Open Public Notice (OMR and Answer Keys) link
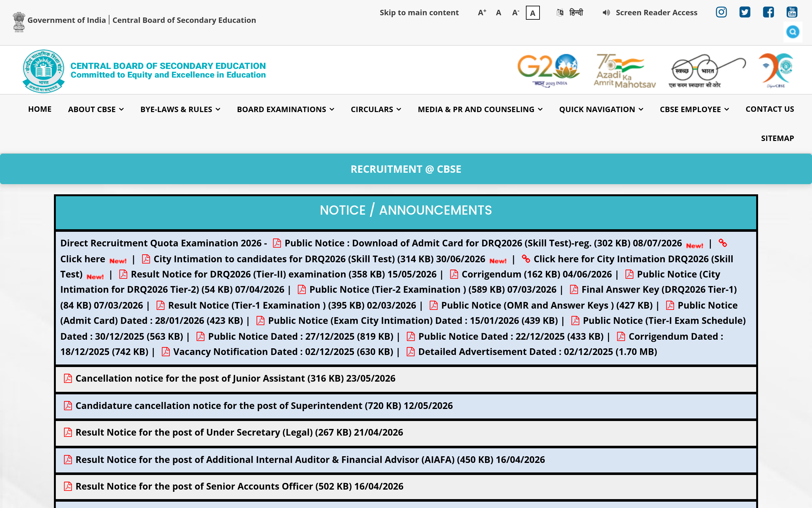812x508 pixels. (547, 305)
